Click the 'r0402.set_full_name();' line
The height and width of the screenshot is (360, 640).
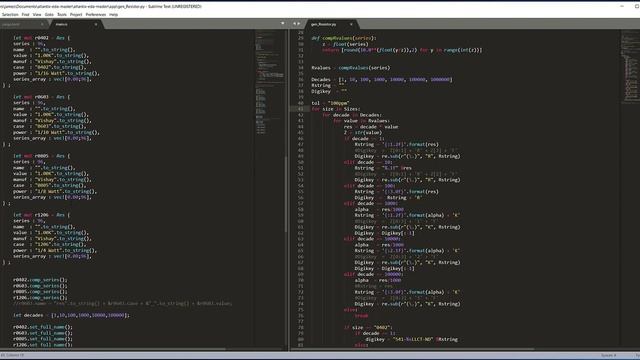tap(43, 327)
